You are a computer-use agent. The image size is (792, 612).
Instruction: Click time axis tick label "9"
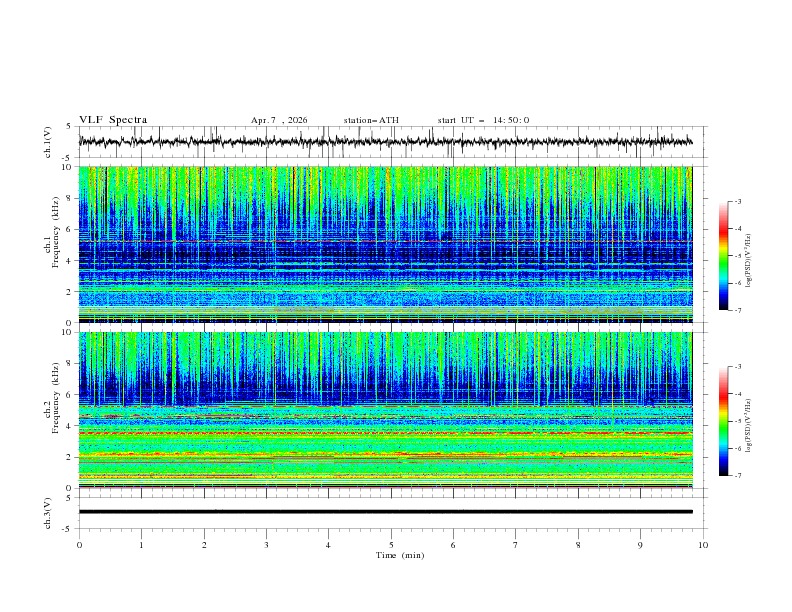click(640, 545)
